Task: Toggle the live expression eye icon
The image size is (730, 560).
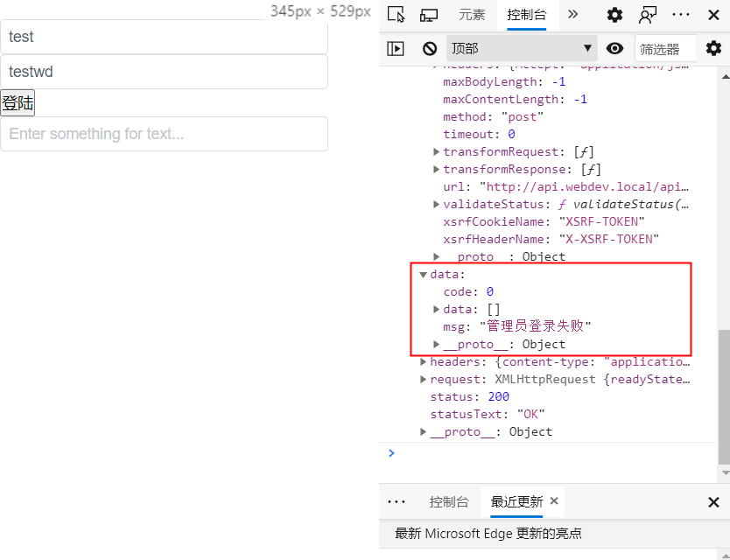Action: pyautogui.click(x=614, y=48)
